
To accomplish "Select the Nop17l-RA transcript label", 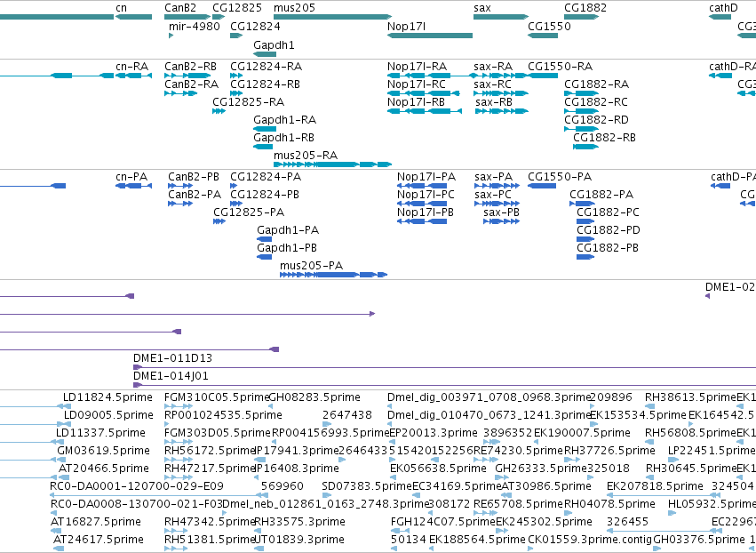I will [x=417, y=67].
